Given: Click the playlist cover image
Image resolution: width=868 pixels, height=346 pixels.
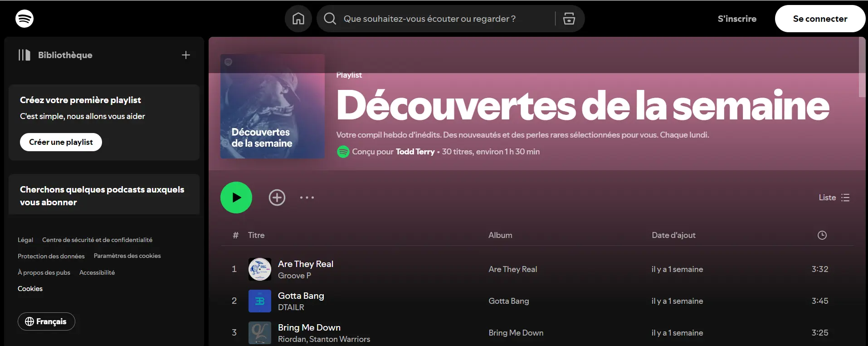Looking at the screenshot, I should 273,106.
